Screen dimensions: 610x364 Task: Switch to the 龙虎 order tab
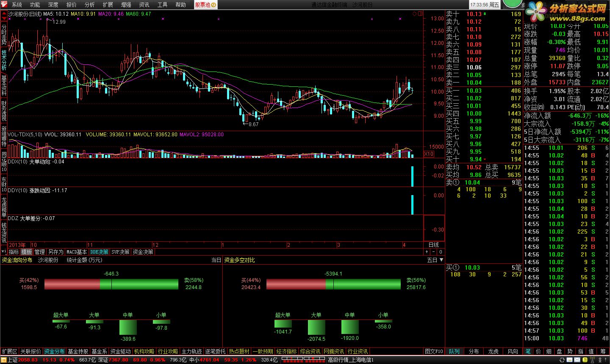[493, 351]
